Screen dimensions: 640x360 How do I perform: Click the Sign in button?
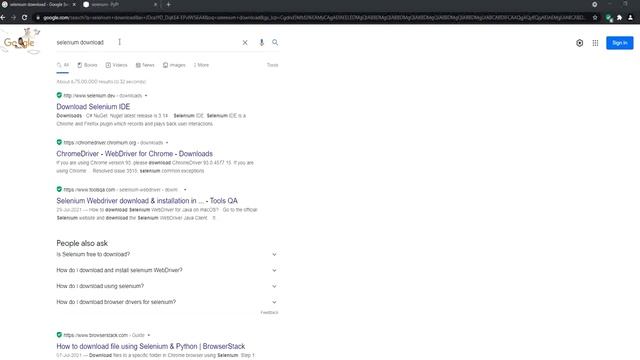click(x=620, y=43)
